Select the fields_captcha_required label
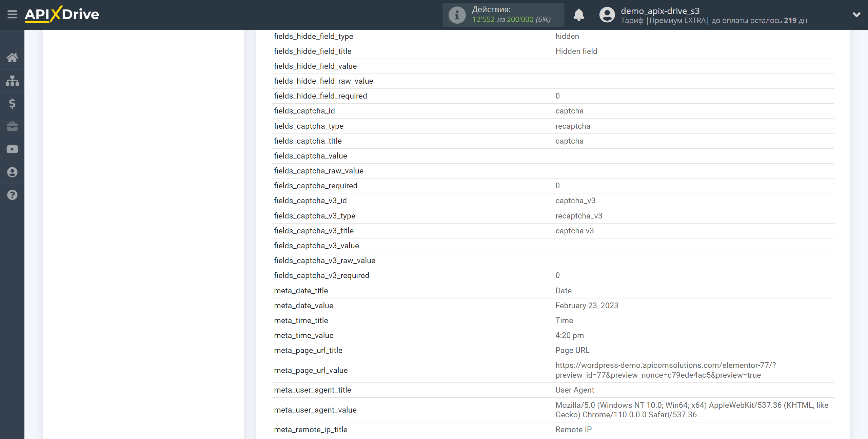The height and width of the screenshot is (439, 868). point(316,186)
